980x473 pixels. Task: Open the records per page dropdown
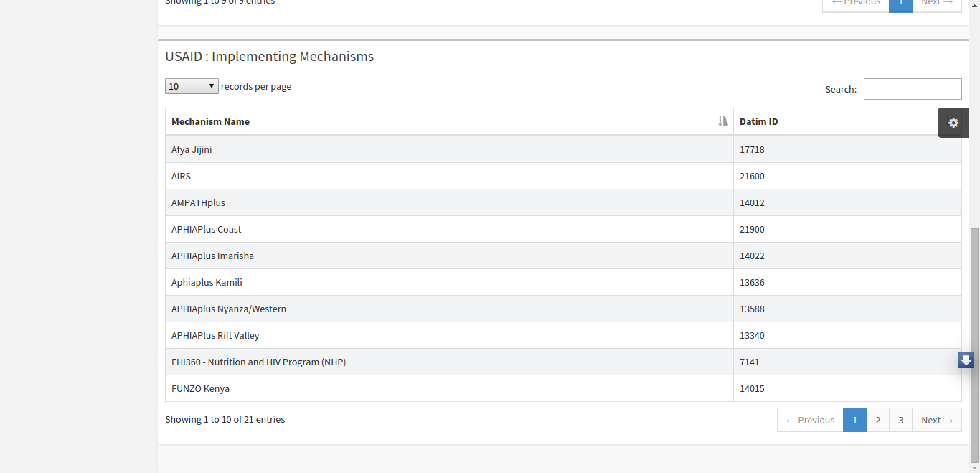(x=192, y=86)
